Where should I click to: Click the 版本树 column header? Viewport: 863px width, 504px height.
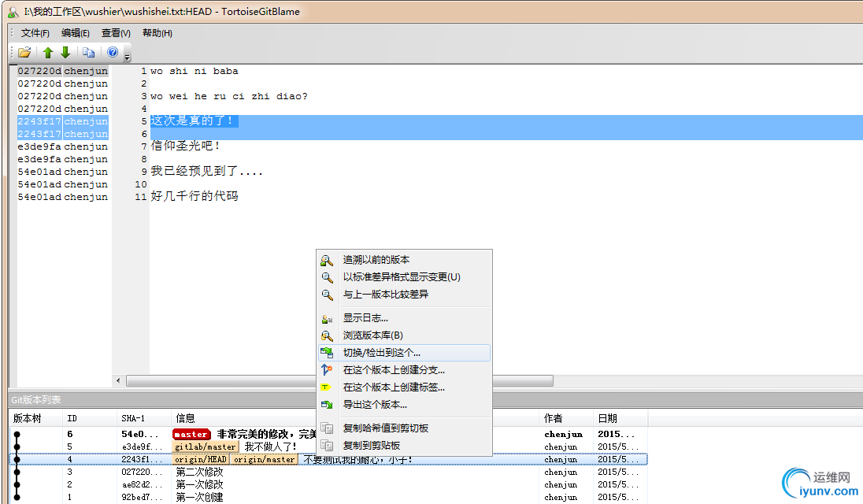click(x=36, y=419)
